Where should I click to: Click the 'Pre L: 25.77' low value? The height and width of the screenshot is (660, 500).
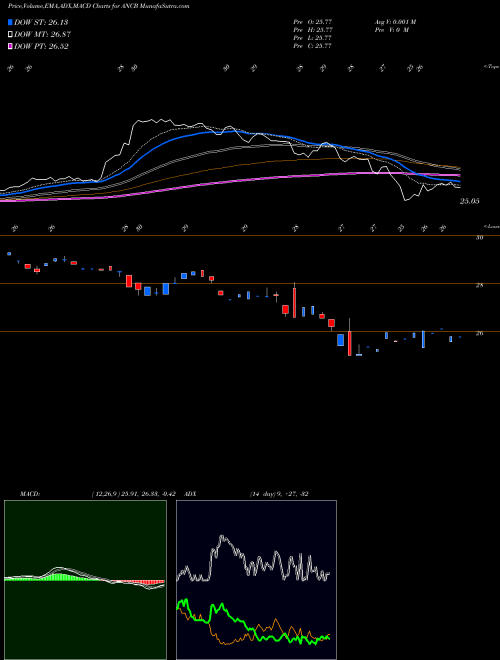[x=313, y=38]
